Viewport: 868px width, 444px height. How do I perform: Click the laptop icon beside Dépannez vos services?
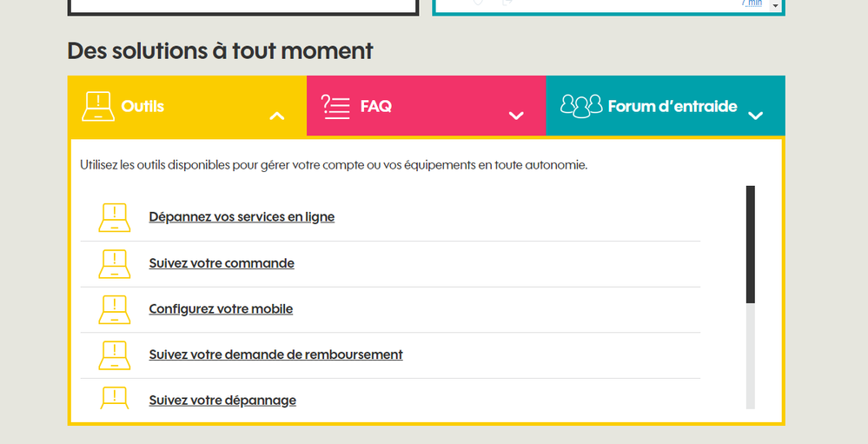coord(114,217)
